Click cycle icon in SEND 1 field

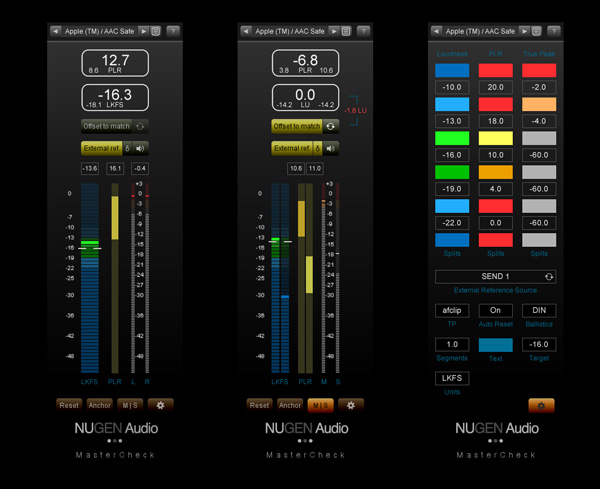point(549,277)
